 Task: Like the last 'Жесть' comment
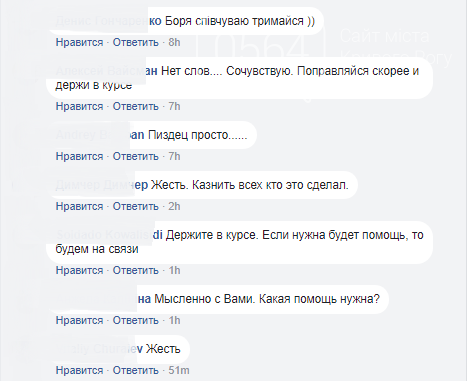pyautogui.click(x=79, y=370)
